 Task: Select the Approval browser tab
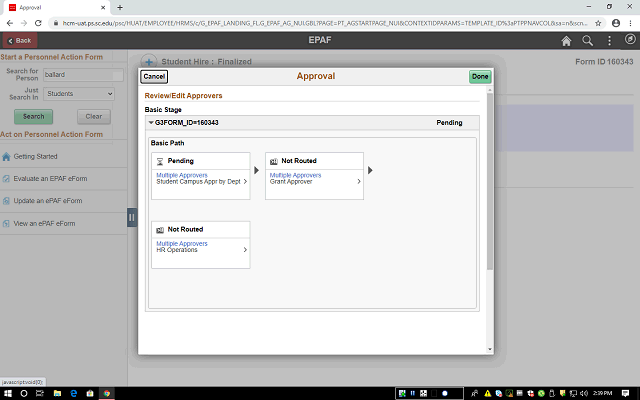tap(57, 7)
